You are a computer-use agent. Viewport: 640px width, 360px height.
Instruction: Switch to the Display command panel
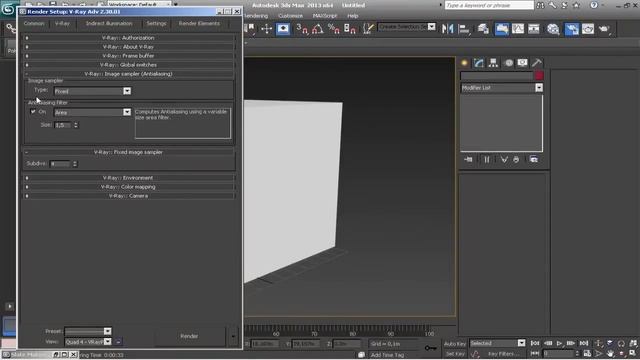[522, 62]
